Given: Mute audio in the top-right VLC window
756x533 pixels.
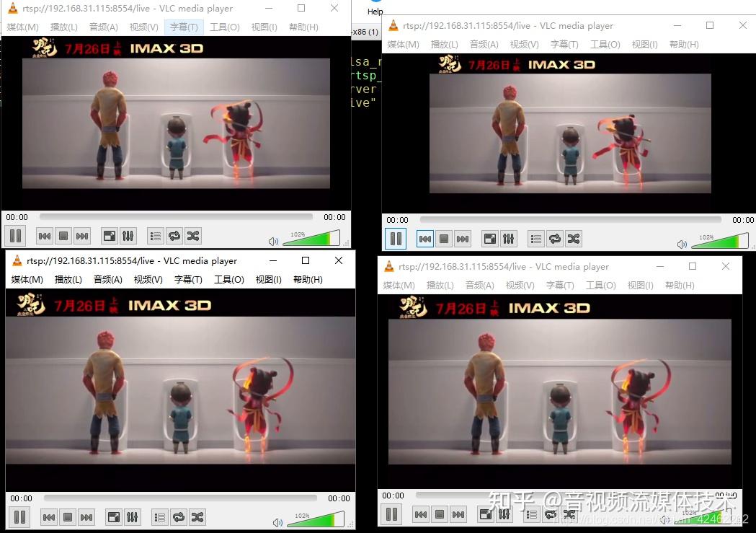Looking at the screenshot, I should [x=682, y=244].
